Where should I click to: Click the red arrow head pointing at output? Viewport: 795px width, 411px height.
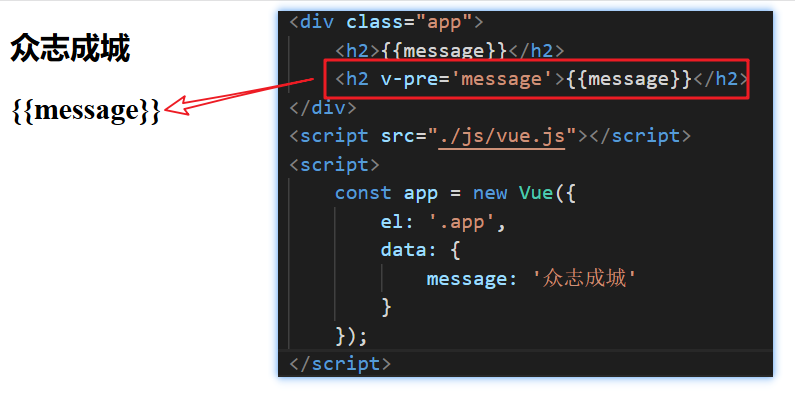(177, 105)
